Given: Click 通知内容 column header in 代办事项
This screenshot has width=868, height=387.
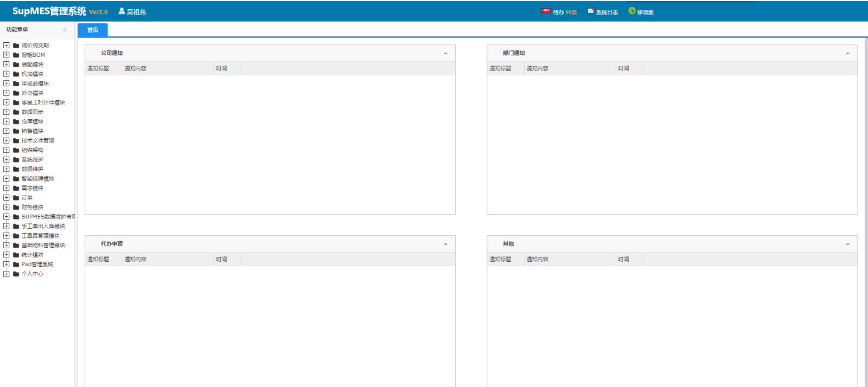Looking at the screenshot, I should click(x=136, y=259).
